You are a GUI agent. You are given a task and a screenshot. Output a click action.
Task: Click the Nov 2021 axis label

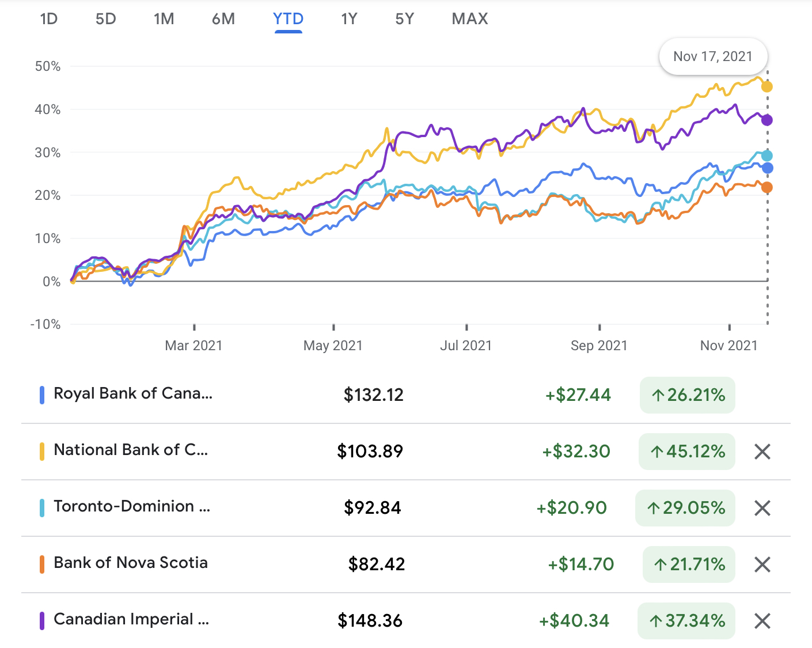pos(728,346)
